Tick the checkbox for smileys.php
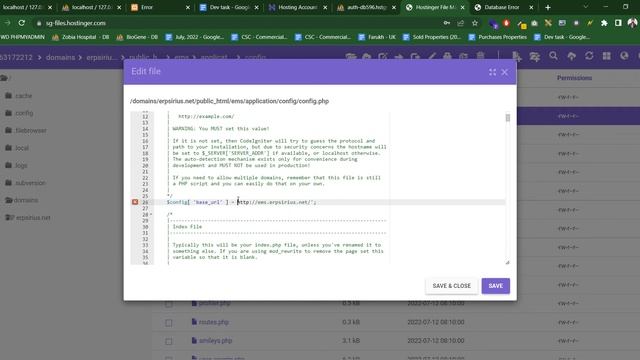This screenshot has width=640, height=360. tap(169, 341)
